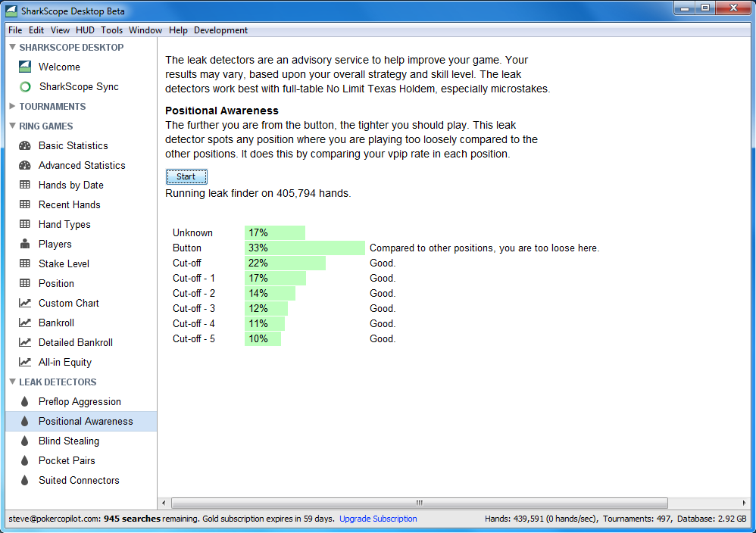Viewport: 756px width, 533px height.
Task: Click the Positional Awareness droplet icon
Action: 24,421
